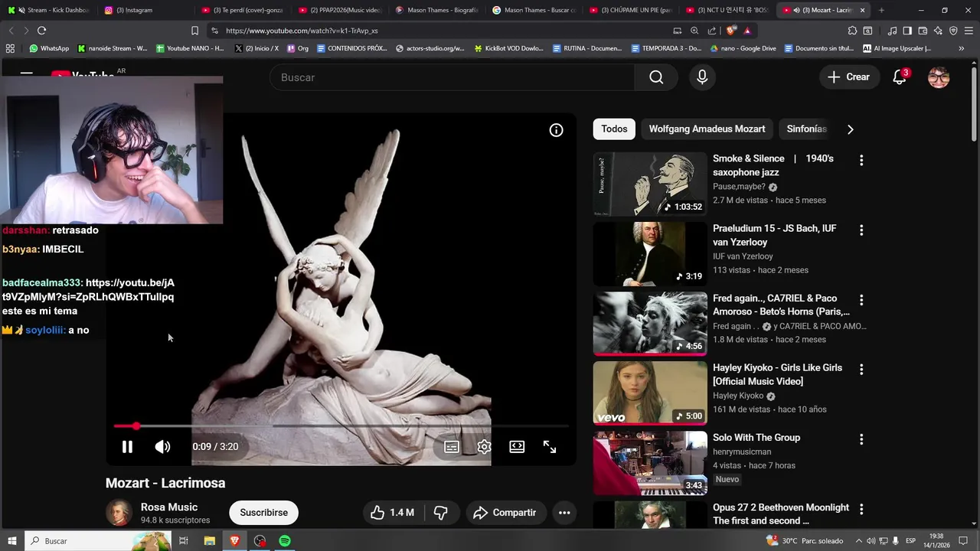Show hidden system tray icons
This screenshot has width=980, height=551.
pyautogui.click(x=858, y=541)
